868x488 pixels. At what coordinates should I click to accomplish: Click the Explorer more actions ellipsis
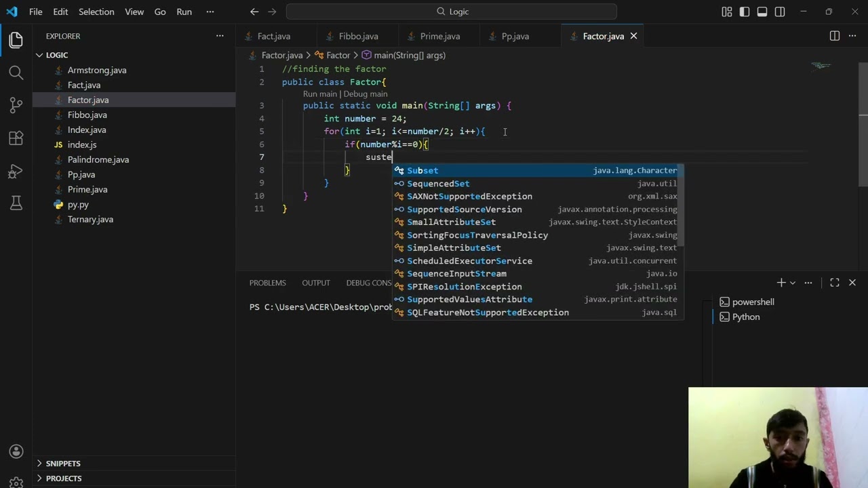[x=220, y=36]
